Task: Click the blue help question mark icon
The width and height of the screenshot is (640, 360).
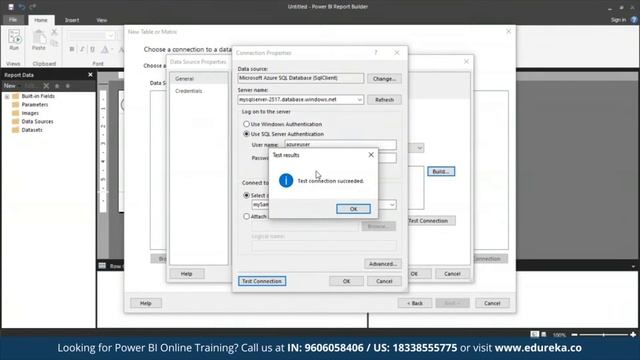Action: coord(633,20)
